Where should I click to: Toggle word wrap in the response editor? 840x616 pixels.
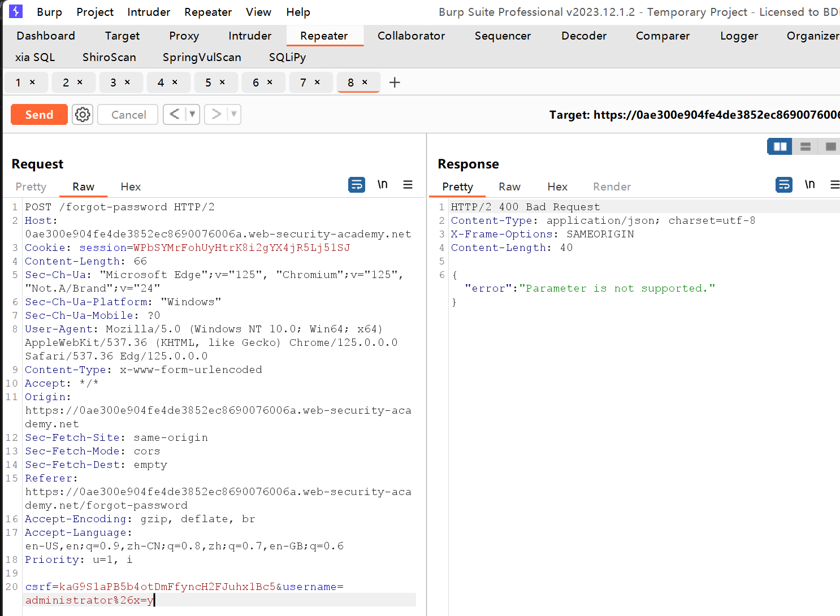point(783,184)
